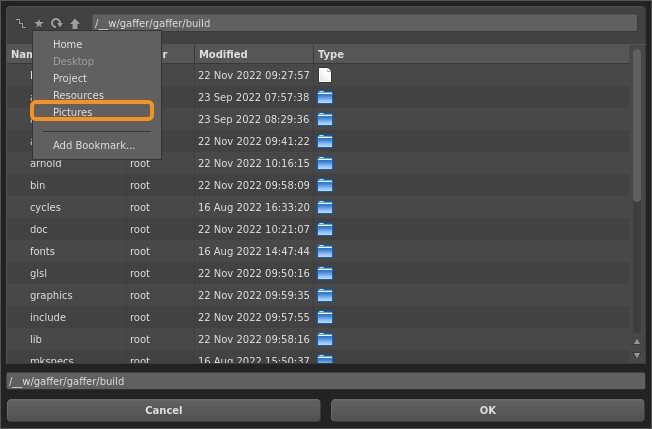Click the file icon dated 22 Nov 2022 09:27:57

(x=325, y=75)
